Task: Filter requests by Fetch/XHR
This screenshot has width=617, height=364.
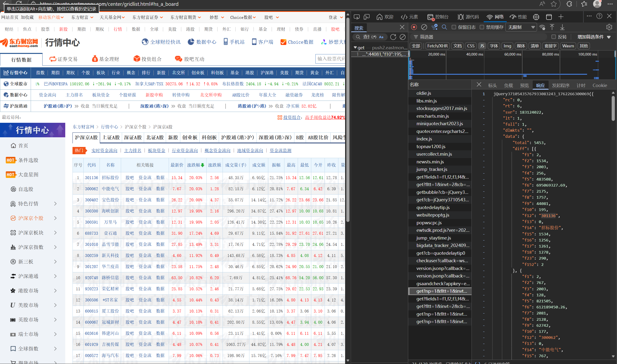Action: coord(437,46)
